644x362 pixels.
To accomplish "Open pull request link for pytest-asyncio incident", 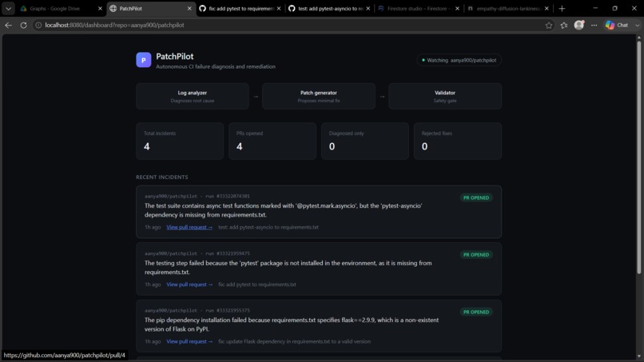I will click(x=189, y=227).
